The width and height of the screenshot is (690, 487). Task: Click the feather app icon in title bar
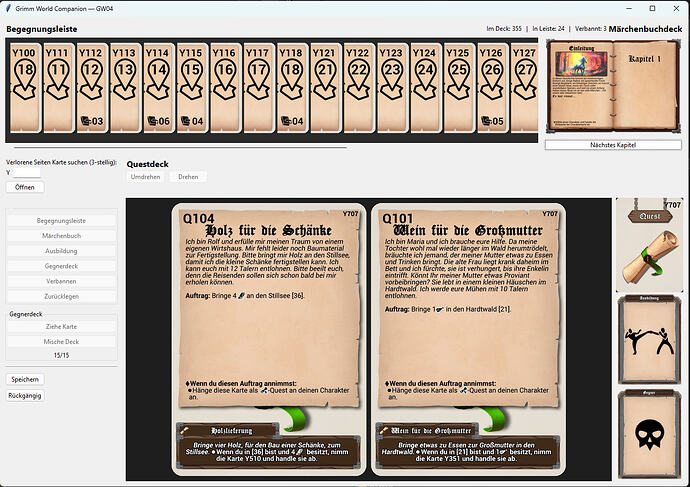(x=8, y=8)
